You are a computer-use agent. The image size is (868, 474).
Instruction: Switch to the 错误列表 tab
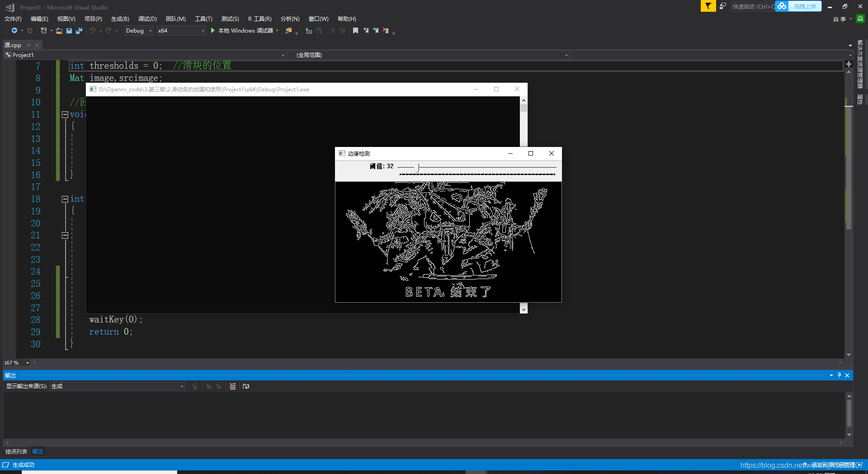pos(16,451)
